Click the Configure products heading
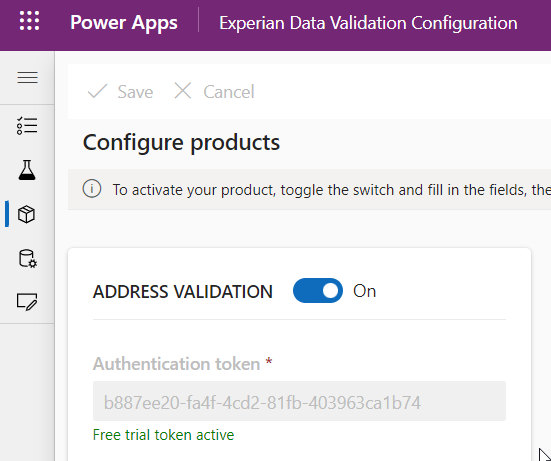This screenshot has height=461, width=551. 181,142
